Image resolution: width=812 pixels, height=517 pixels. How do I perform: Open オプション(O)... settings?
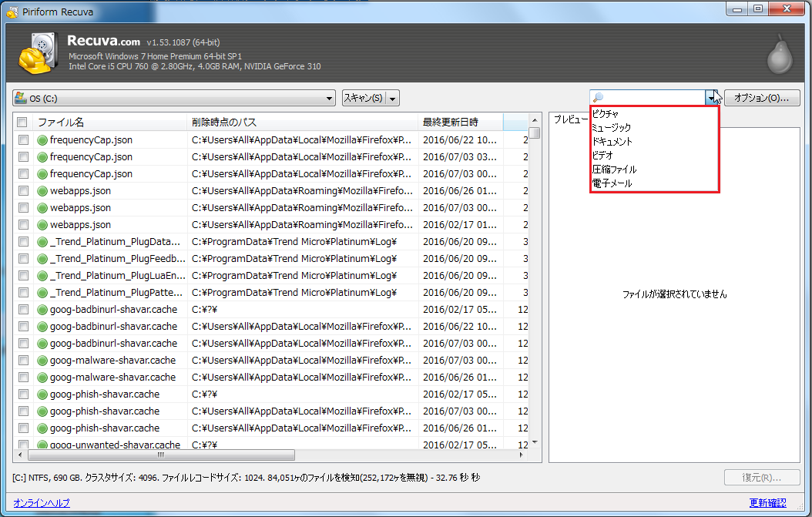[x=762, y=97]
